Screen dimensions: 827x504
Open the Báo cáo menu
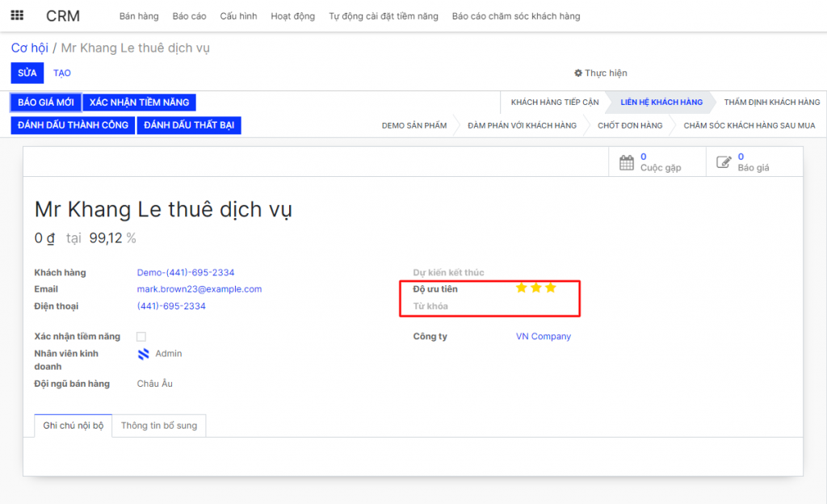pos(189,16)
